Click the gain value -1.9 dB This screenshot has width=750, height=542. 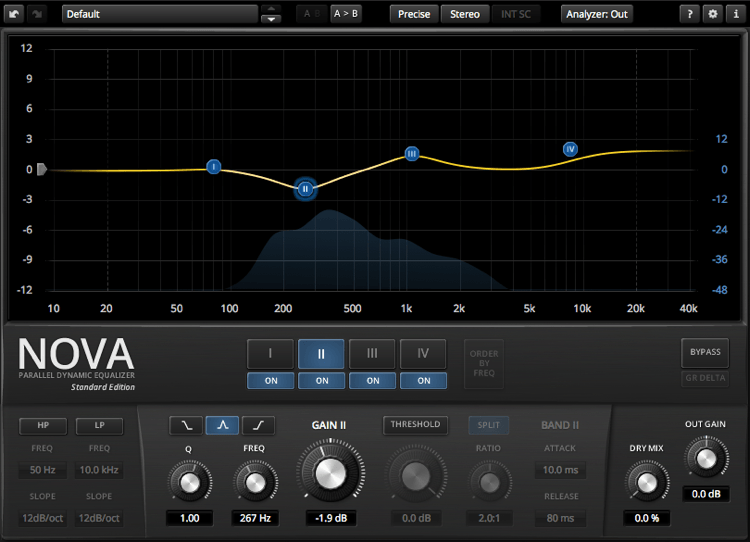[331, 518]
